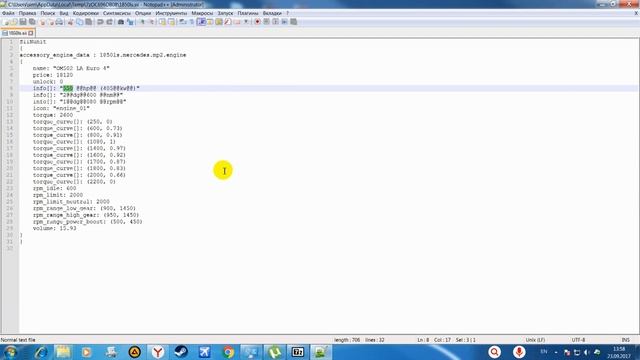Place cursor on the 'torque: 2600' line
This screenshot has width=640, height=360.
point(53,115)
